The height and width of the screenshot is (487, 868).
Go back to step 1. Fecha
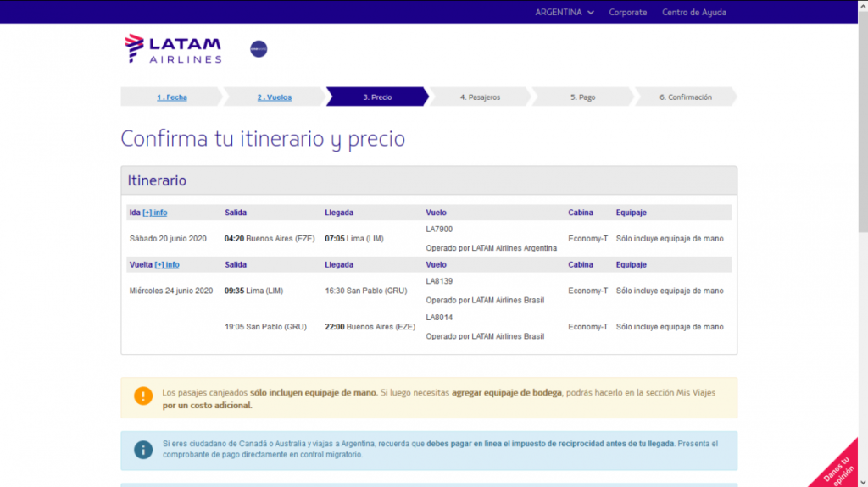coord(171,97)
